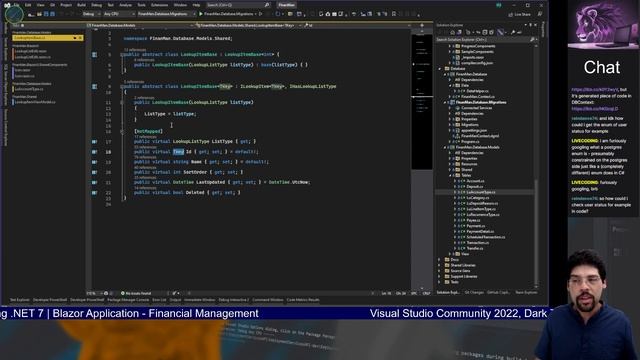Open the Extensions menu

[159, 5]
